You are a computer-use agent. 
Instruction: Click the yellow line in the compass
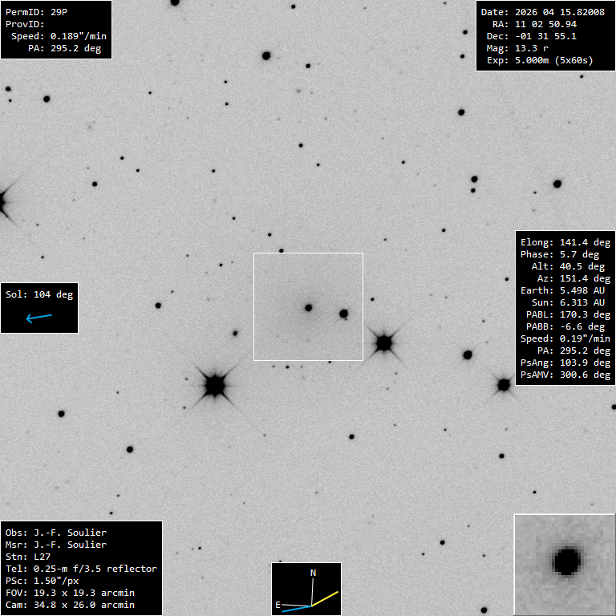point(328,598)
